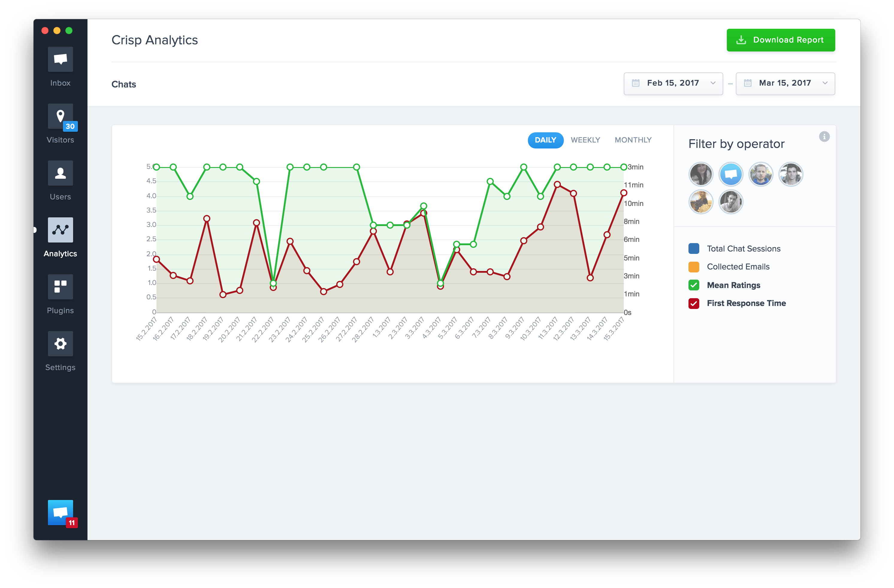Open the Inbox sidebar icon
The width and height of the screenshot is (894, 588).
pos(60,59)
